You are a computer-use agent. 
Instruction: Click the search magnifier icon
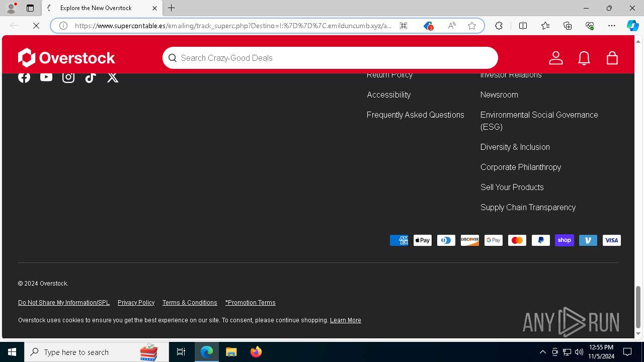173,58
